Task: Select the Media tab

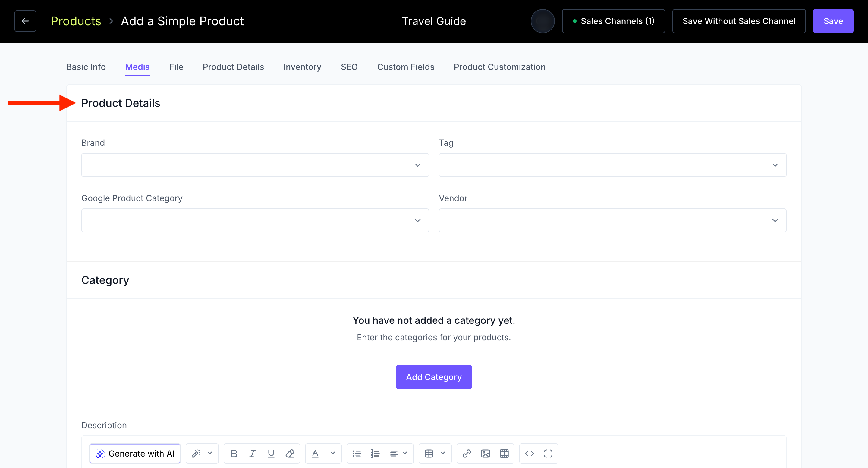Action: (137, 67)
